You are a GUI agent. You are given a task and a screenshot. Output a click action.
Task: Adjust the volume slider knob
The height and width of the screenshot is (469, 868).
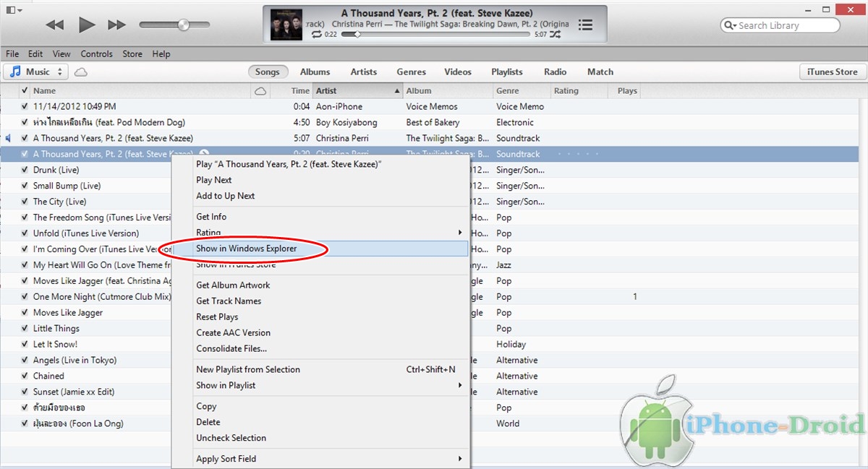[x=183, y=25]
